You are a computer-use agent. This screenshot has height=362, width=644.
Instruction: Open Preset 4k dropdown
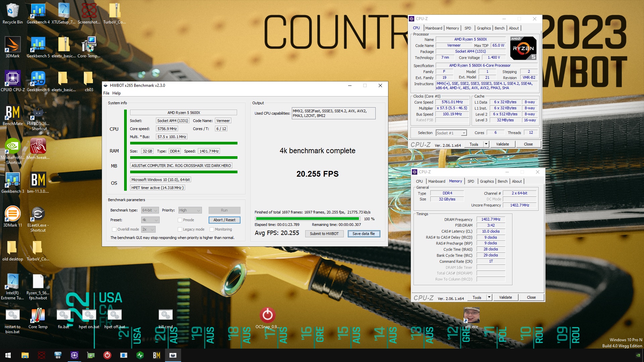[150, 220]
